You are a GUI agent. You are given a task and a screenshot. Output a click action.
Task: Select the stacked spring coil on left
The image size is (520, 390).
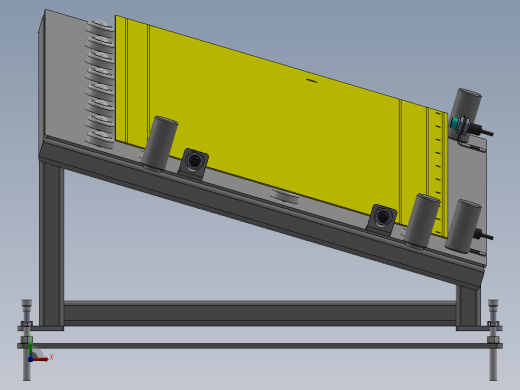tap(99, 85)
